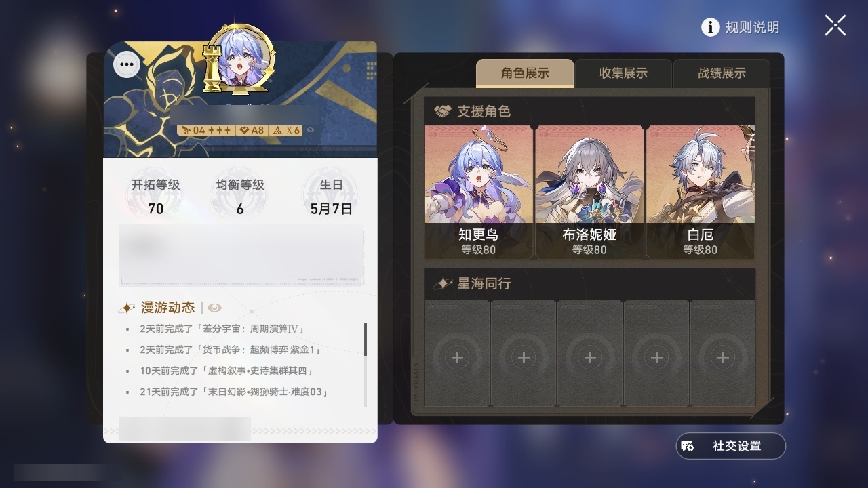Select the 知更鸟 support character card

pos(479,192)
